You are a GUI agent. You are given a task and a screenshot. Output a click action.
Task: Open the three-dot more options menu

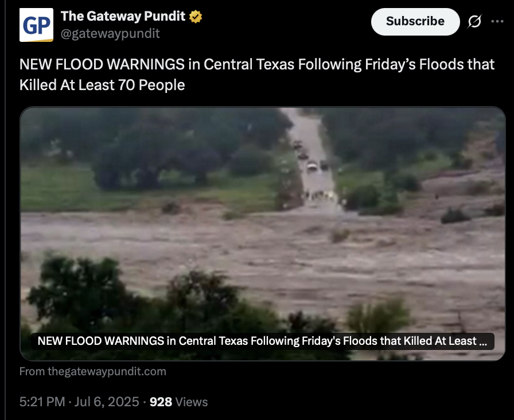pos(497,22)
